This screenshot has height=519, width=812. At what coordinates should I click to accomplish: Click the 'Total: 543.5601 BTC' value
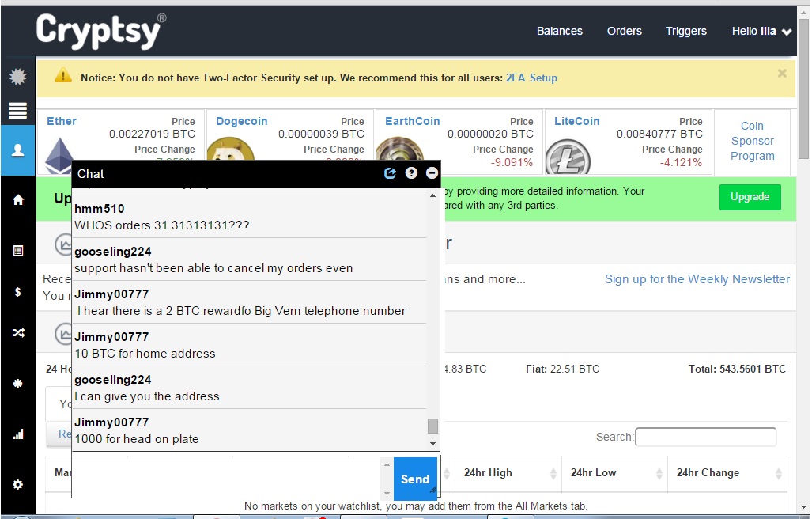737,369
